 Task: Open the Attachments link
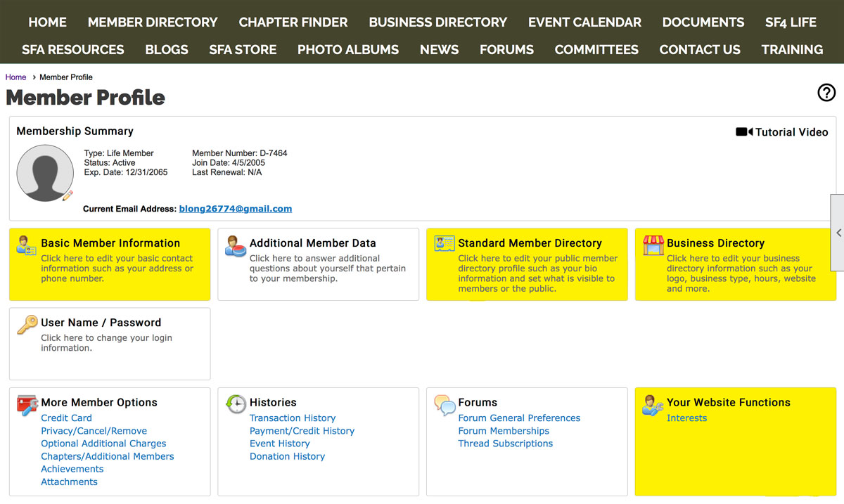(x=70, y=482)
